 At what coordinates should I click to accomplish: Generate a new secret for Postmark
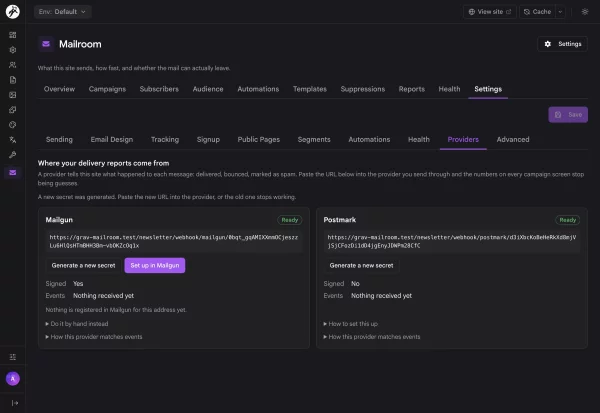click(x=361, y=265)
